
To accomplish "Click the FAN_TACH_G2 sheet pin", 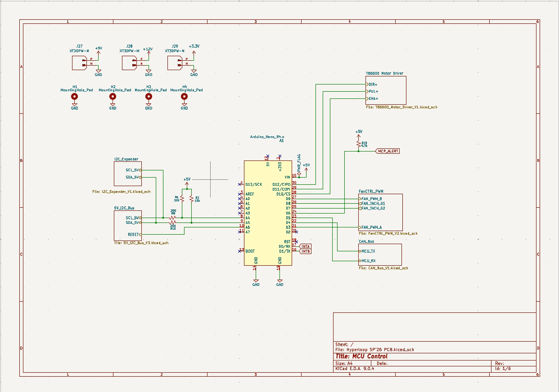I will point(372,208).
